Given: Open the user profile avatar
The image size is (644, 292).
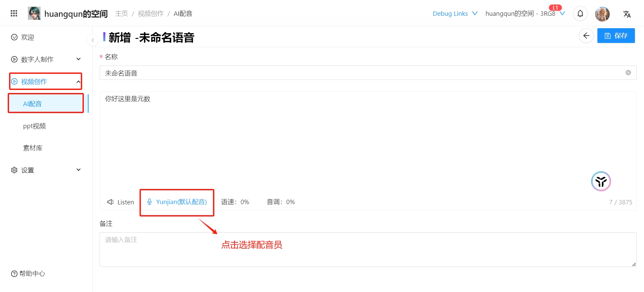Looking at the screenshot, I should 602,14.
